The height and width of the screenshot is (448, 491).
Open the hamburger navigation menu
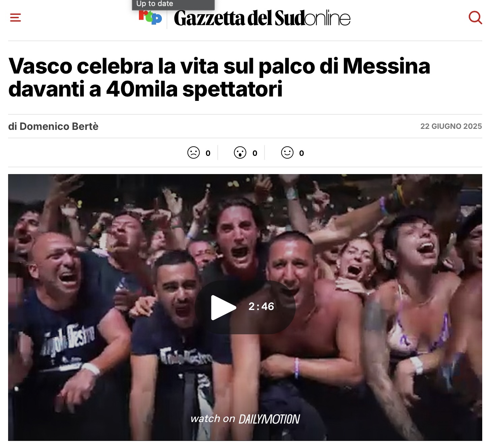click(16, 18)
